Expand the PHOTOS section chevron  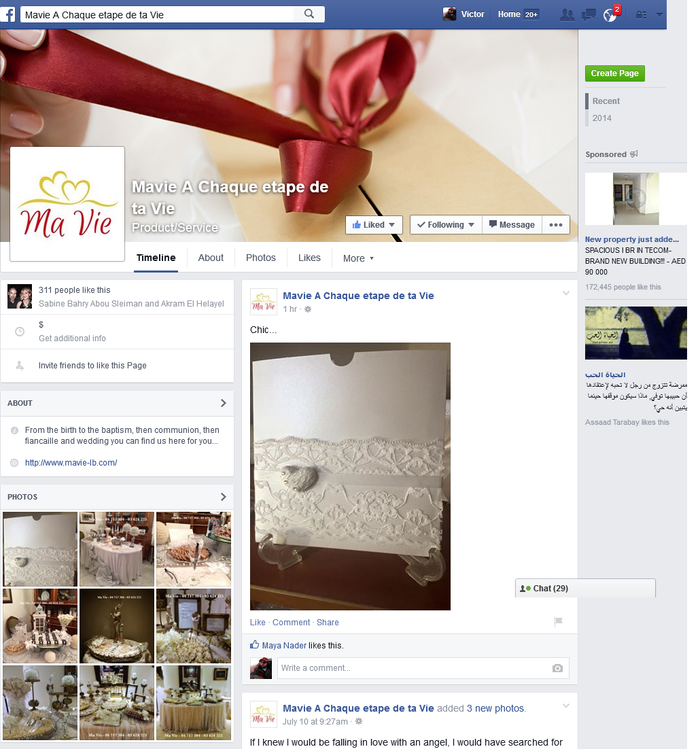pyautogui.click(x=224, y=497)
